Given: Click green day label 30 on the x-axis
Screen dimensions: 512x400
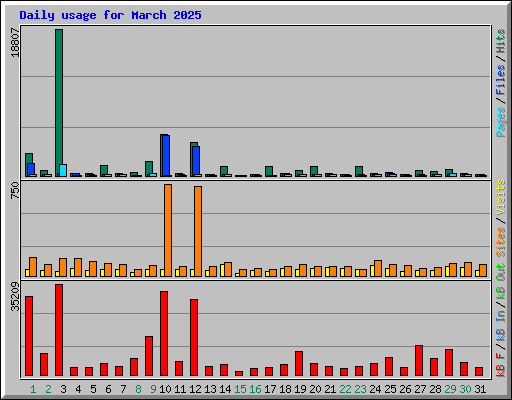Looking at the screenshot, I should pyautogui.click(x=465, y=389).
